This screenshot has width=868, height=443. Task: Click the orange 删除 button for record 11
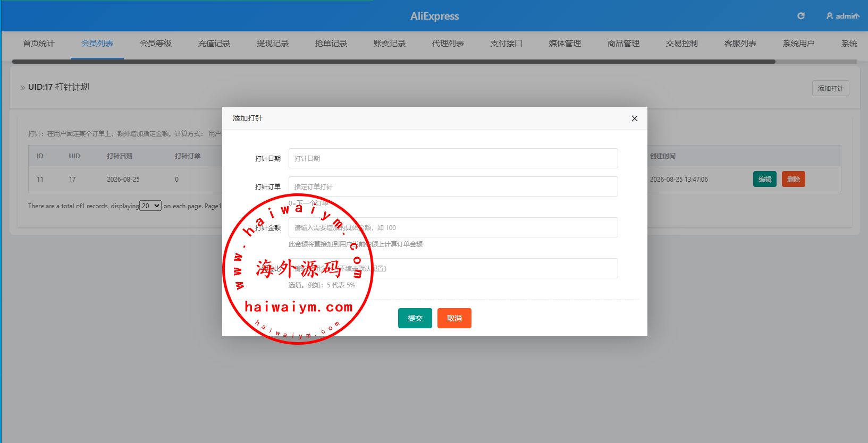[794, 179]
